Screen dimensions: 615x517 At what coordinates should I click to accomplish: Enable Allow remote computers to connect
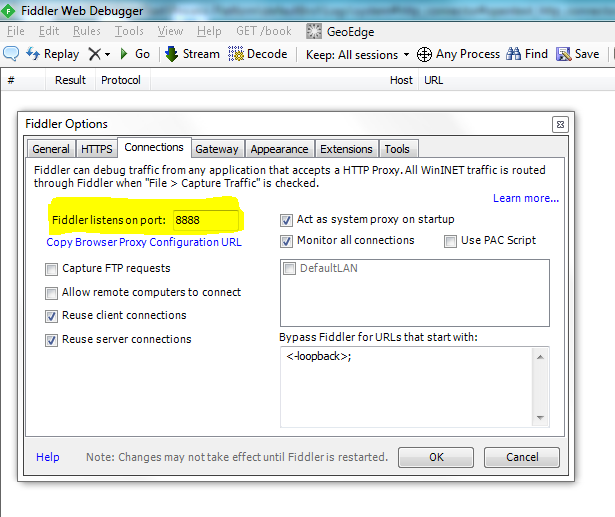tap(51, 293)
